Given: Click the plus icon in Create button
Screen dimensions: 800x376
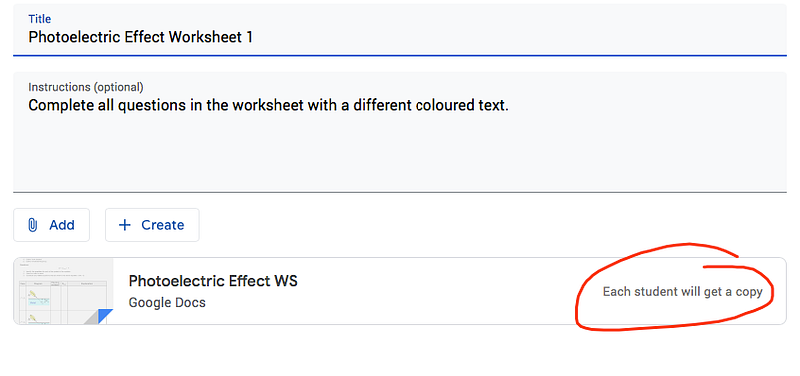Looking at the screenshot, I should [124, 225].
